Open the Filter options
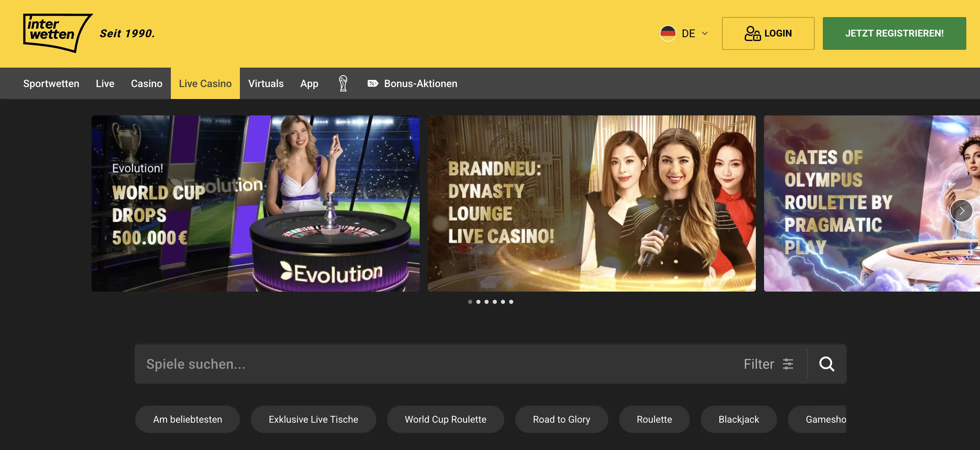Screen dimensions: 980x450 click(768, 364)
